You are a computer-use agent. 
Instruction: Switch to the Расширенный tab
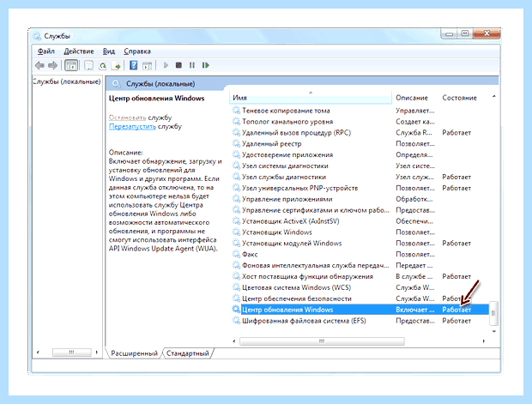(134, 353)
